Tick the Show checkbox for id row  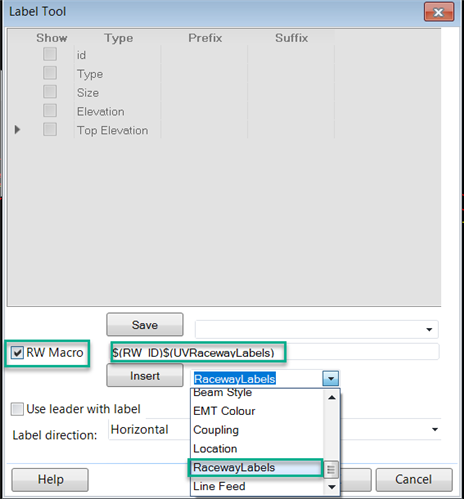(x=50, y=54)
